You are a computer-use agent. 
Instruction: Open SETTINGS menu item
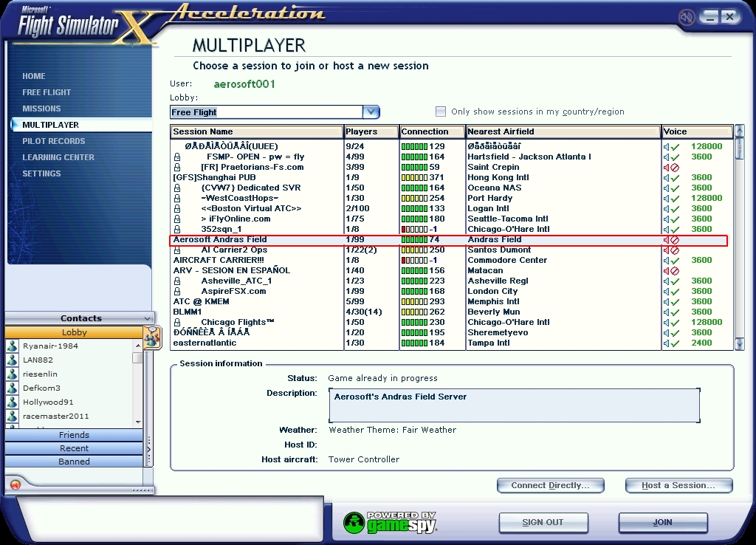pyautogui.click(x=41, y=174)
